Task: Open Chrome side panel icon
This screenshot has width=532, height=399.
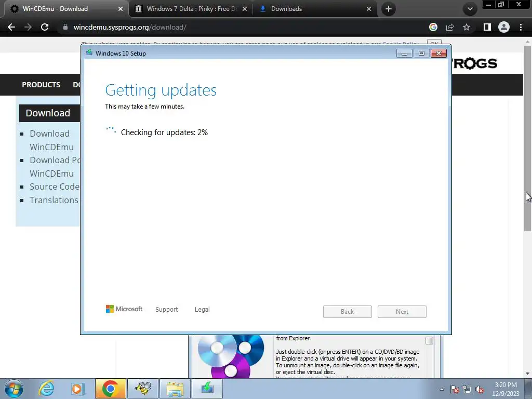Action: (487, 27)
